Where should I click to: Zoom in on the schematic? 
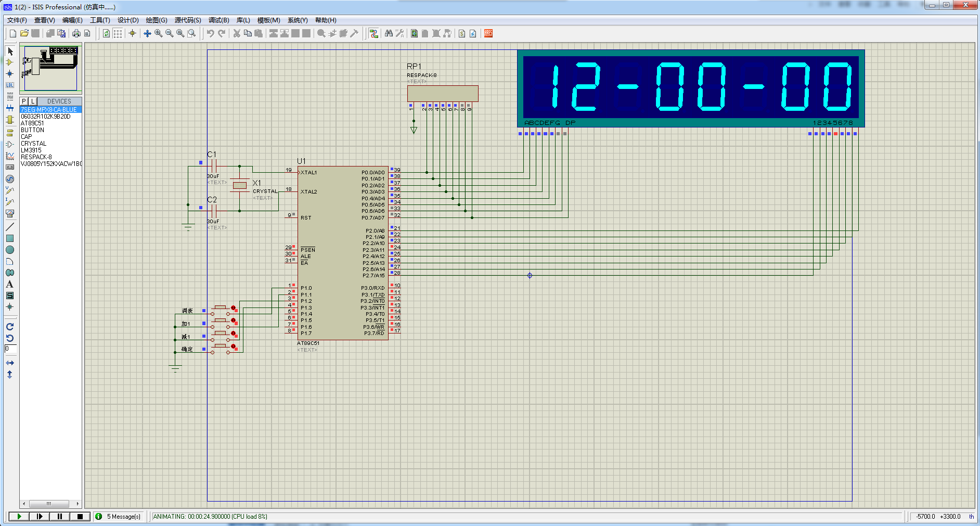[x=158, y=33]
